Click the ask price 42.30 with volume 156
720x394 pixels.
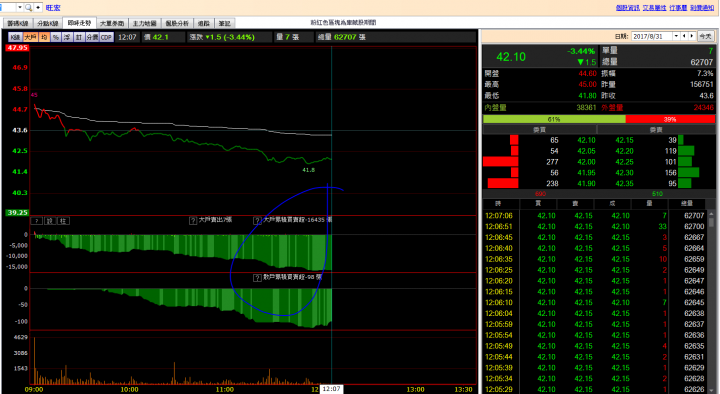point(624,173)
